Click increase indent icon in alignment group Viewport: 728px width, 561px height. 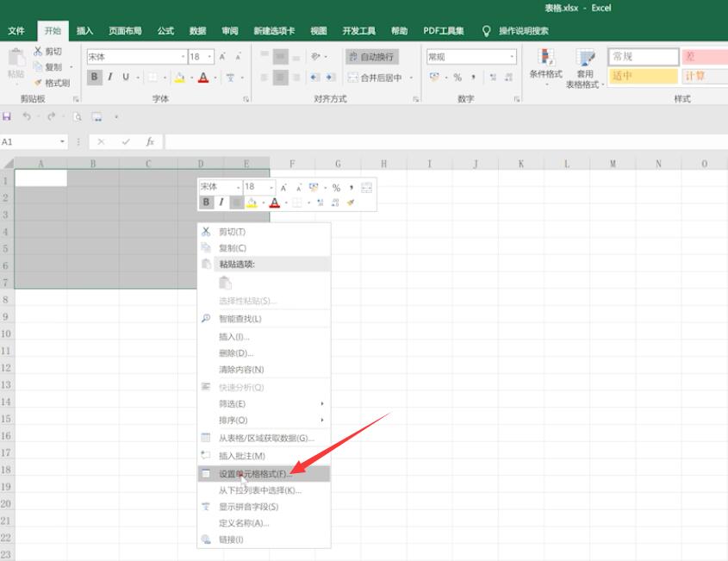tap(331, 77)
